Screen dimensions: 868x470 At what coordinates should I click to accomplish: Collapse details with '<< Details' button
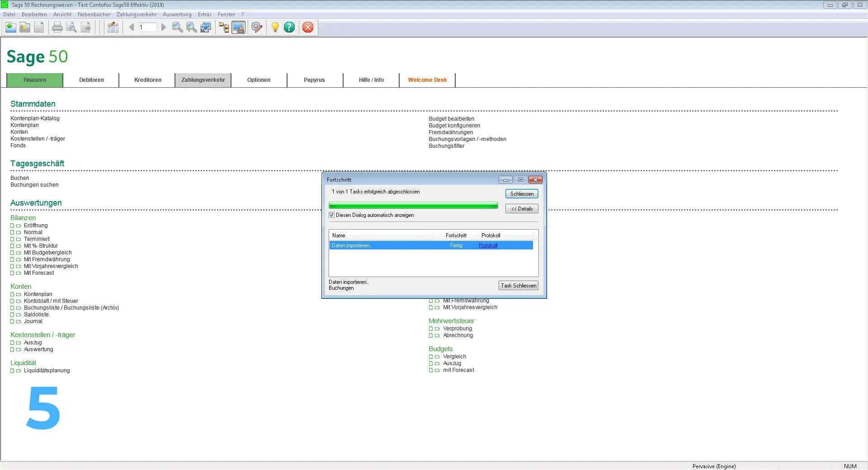coord(521,209)
